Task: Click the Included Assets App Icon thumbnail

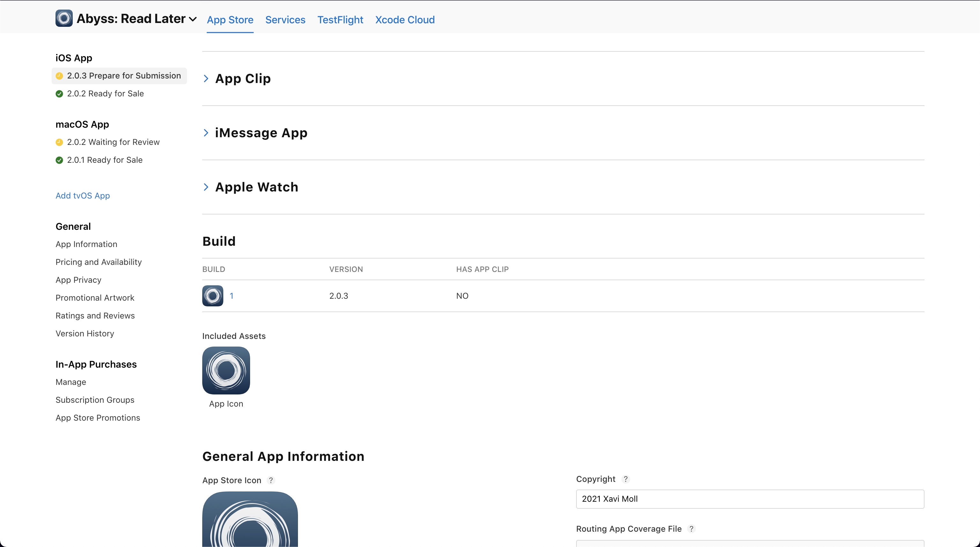Action: [x=226, y=371]
